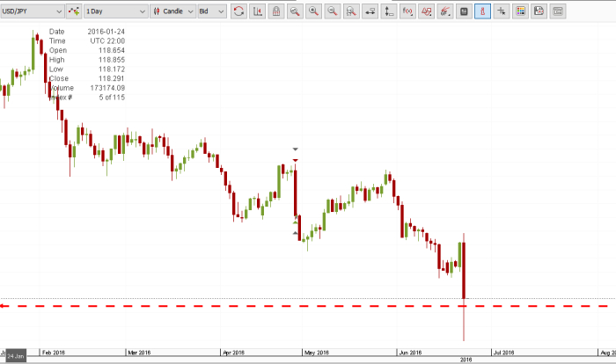The width and height of the screenshot is (616, 364).
Task: Click the green up triangle marker near May
Action: tap(296, 222)
